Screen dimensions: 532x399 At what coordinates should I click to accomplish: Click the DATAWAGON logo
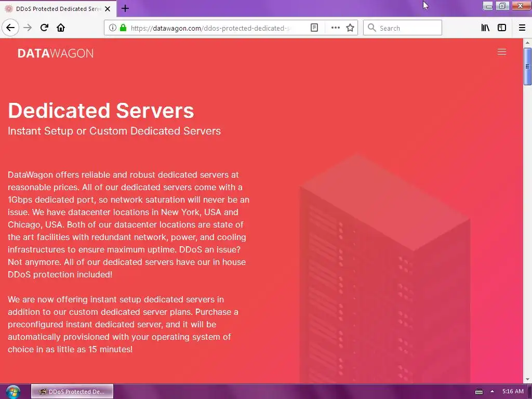coord(55,54)
